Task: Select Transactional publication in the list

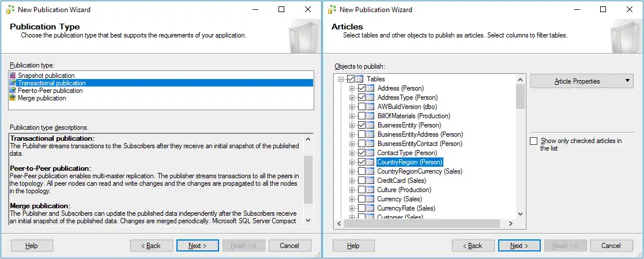Action: 161,83
